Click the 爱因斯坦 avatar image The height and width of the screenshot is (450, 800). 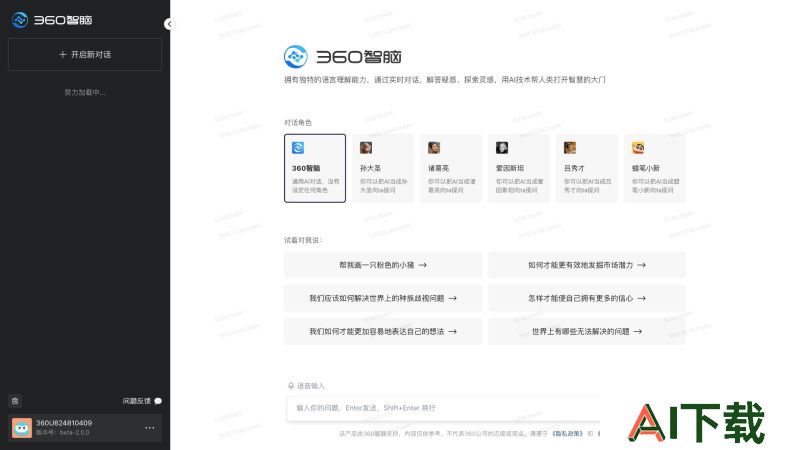click(x=502, y=148)
